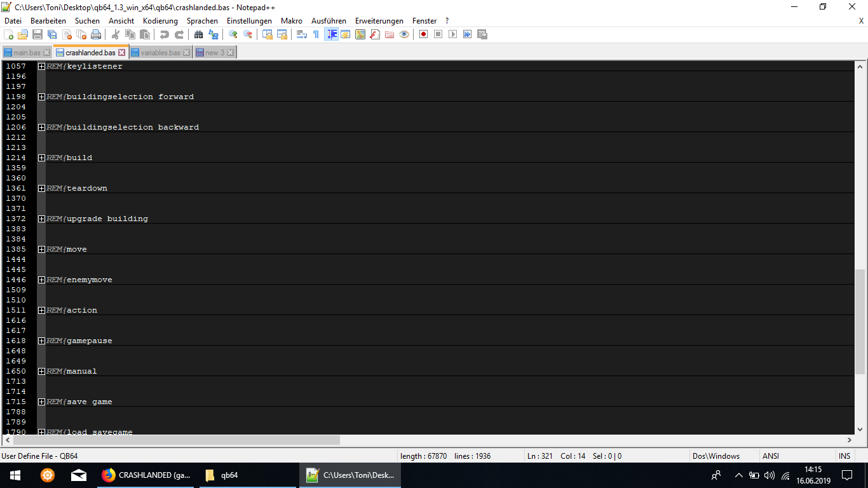
Task: Toggle show all characters pilcrow button
Action: point(316,34)
